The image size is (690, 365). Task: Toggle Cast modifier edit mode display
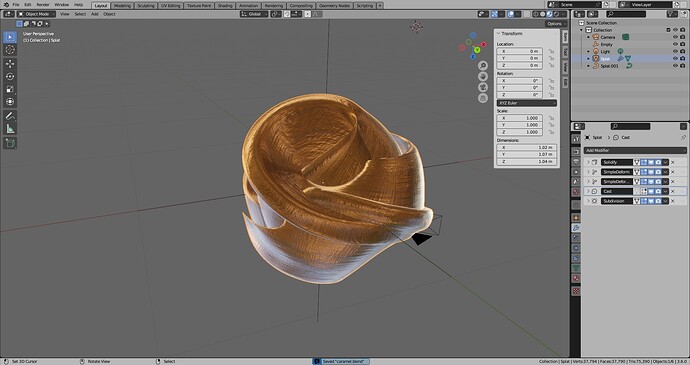[644, 191]
